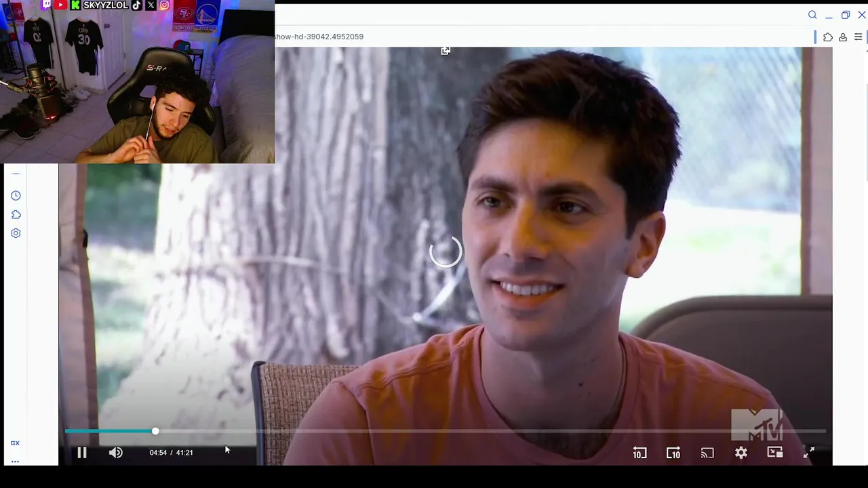This screenshot has height=488, width=868.
Task: Open the toolbar extensions puzzle icon
Action: pos(828,37)
